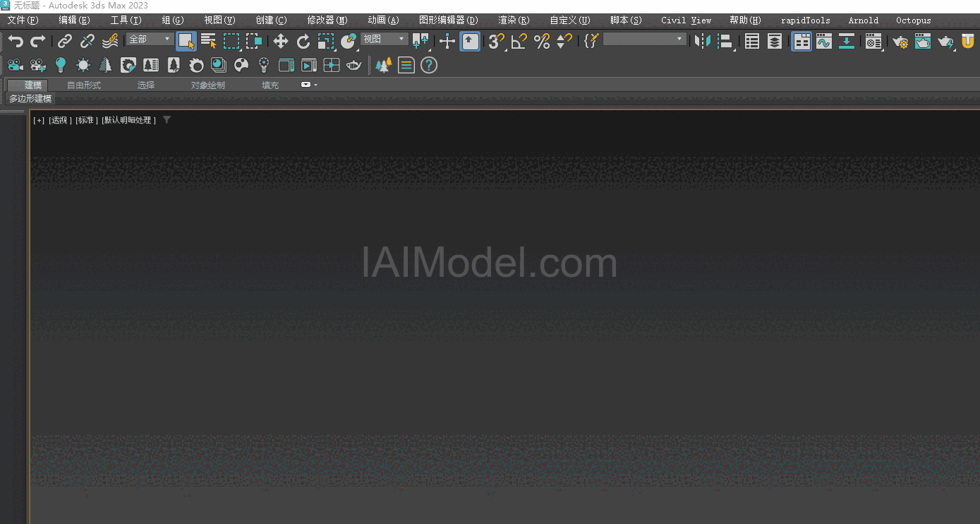Open the 文件(F) menu
The width and height of the screenshot is (980, 524).
(23, 20)
